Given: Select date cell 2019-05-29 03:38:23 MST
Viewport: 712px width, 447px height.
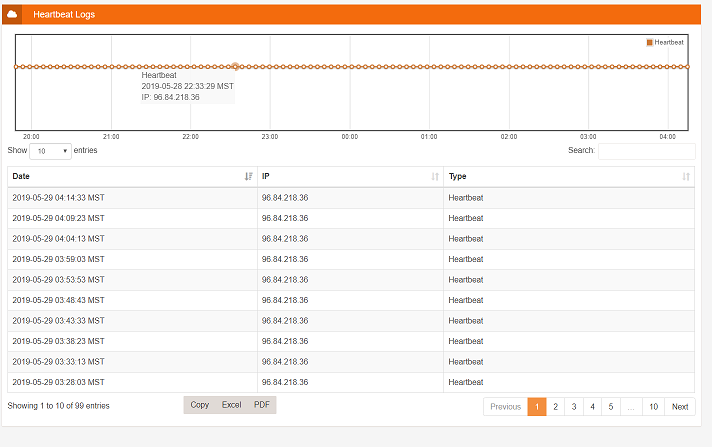Looking at the screenshot, I should click(59, 341).
